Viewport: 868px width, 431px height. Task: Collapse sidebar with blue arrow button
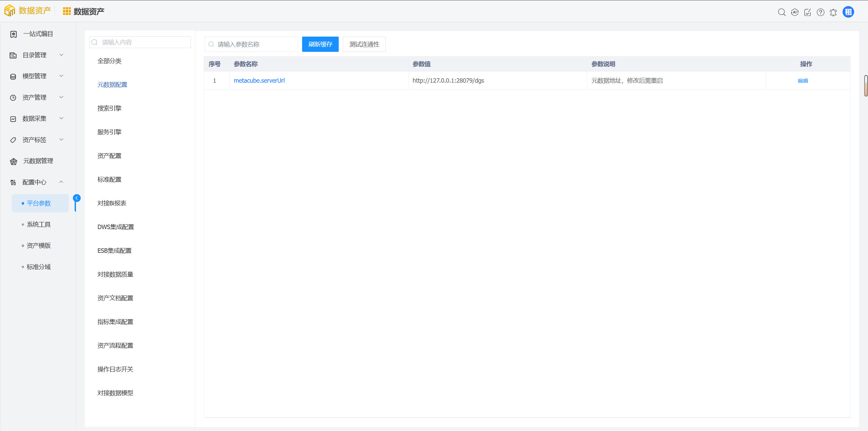point(77,198)
